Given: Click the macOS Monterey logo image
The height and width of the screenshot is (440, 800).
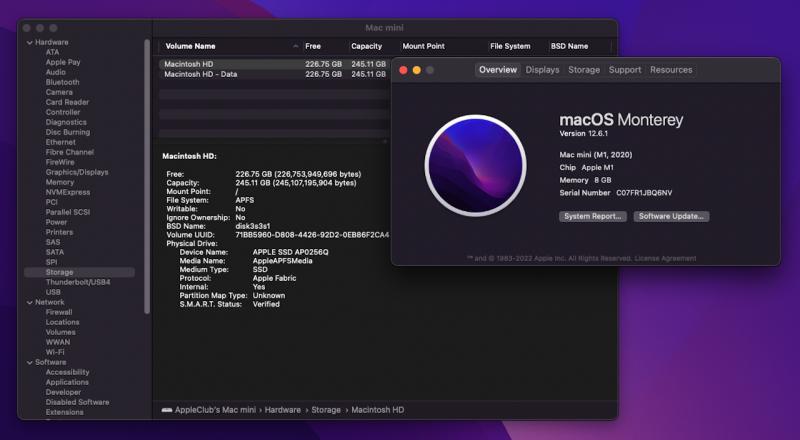Looking at the screenshot, I should point(476,165).
